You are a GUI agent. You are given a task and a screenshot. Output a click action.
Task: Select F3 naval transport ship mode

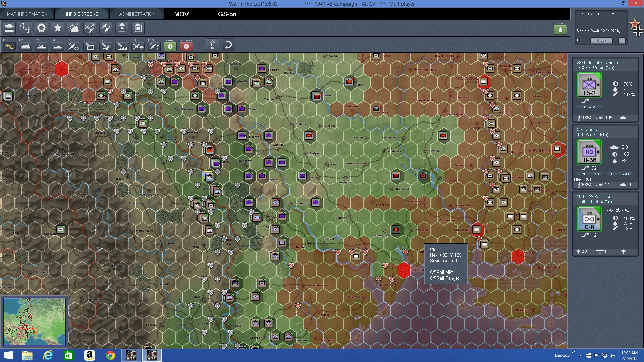point(42,46)
